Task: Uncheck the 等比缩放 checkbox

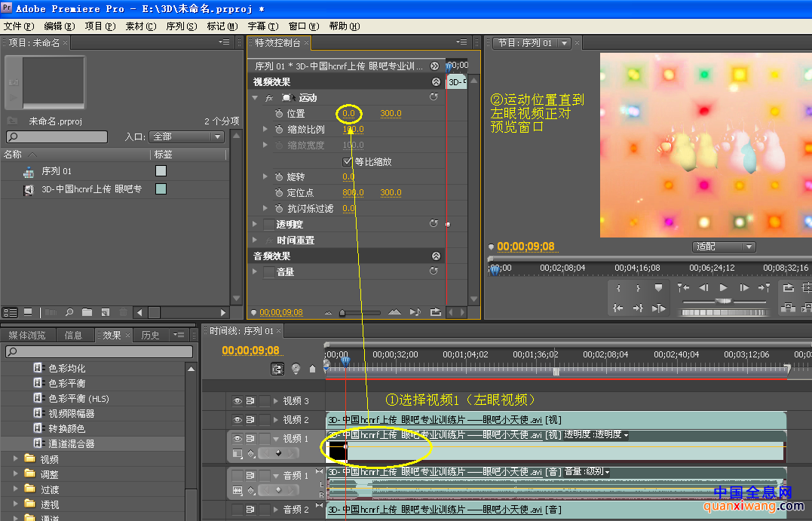Action: 348,161
